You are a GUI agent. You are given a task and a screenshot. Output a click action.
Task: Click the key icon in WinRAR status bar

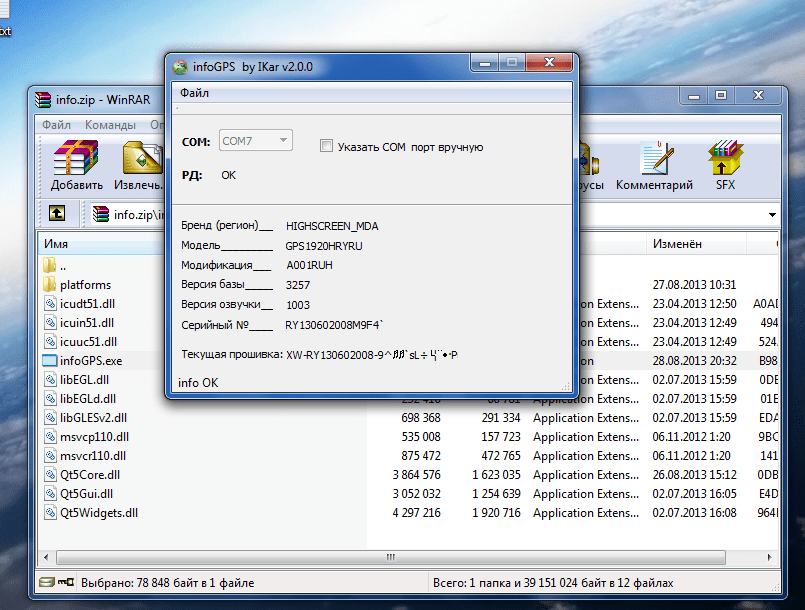(x=66, y=582)
